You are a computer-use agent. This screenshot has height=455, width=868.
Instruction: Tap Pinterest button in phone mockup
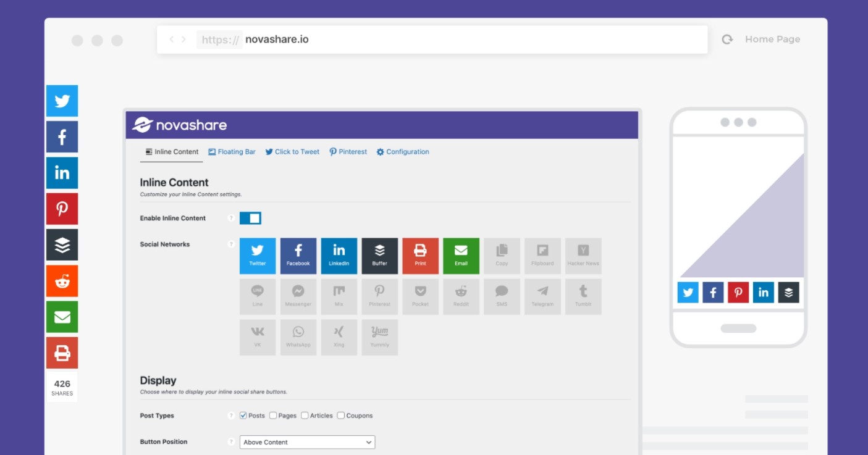coord(738,293)
